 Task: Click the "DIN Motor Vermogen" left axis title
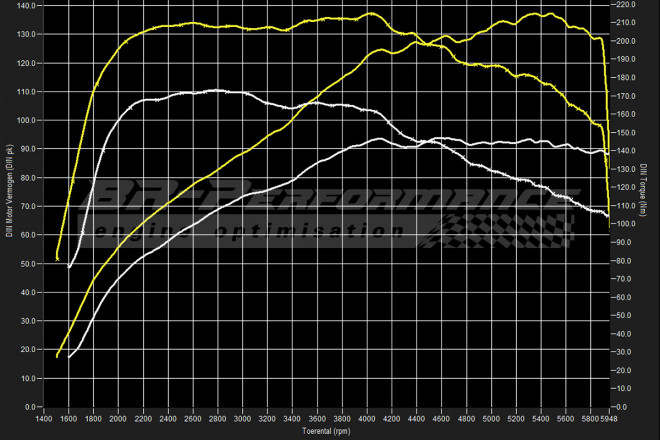9,205
